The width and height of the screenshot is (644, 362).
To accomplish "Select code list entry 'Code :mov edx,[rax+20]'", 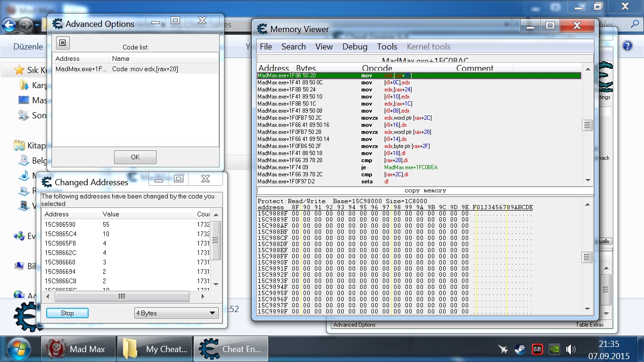I will pyautogui.click(x=135, y=69).
